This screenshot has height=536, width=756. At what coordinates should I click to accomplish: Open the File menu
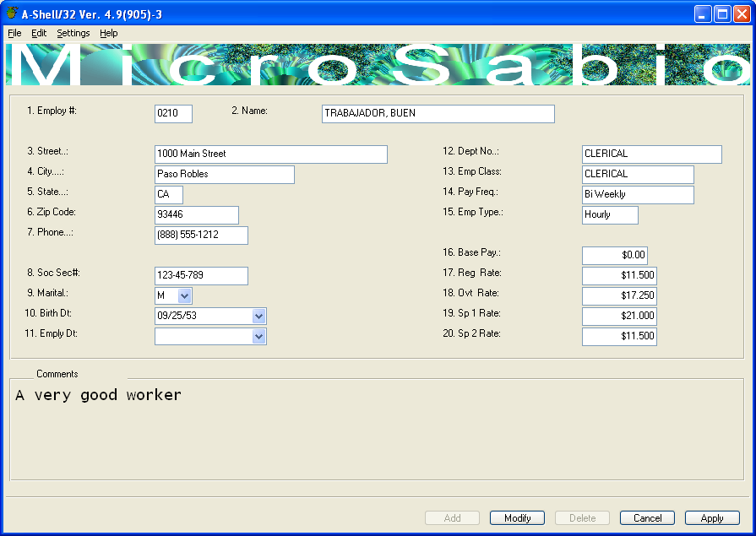click(x=14, y=33)
